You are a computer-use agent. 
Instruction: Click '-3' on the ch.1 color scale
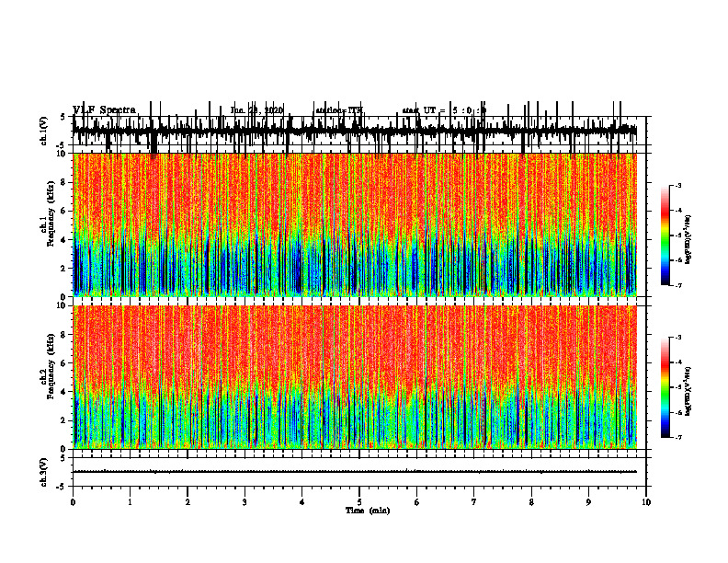pyautogui.click(x=678, y=186)
